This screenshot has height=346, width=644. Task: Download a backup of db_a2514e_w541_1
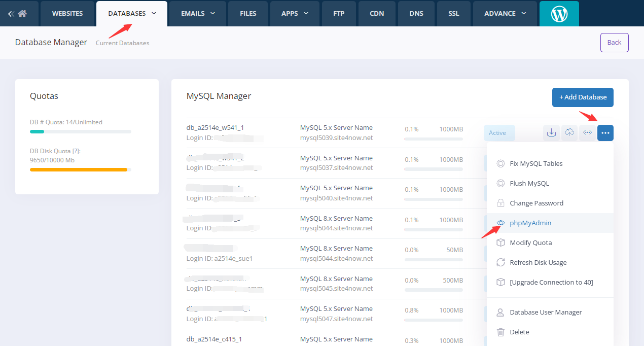pos(551,132)
